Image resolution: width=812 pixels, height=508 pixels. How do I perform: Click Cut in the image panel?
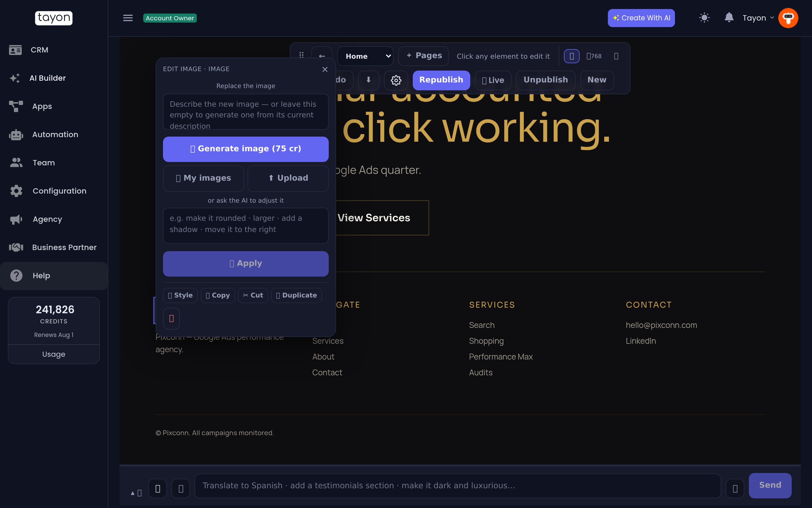tap(253, 295)
